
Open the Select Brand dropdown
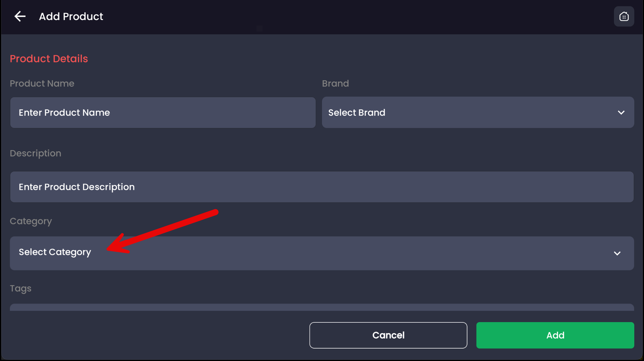point(478,113)
